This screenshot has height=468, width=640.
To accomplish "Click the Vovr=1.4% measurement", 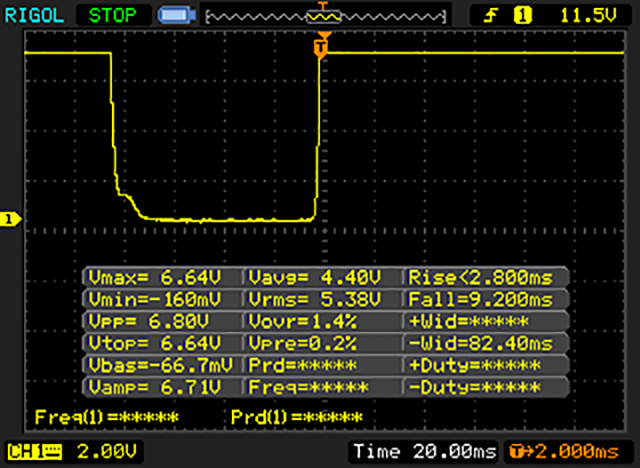I will 303,322.
